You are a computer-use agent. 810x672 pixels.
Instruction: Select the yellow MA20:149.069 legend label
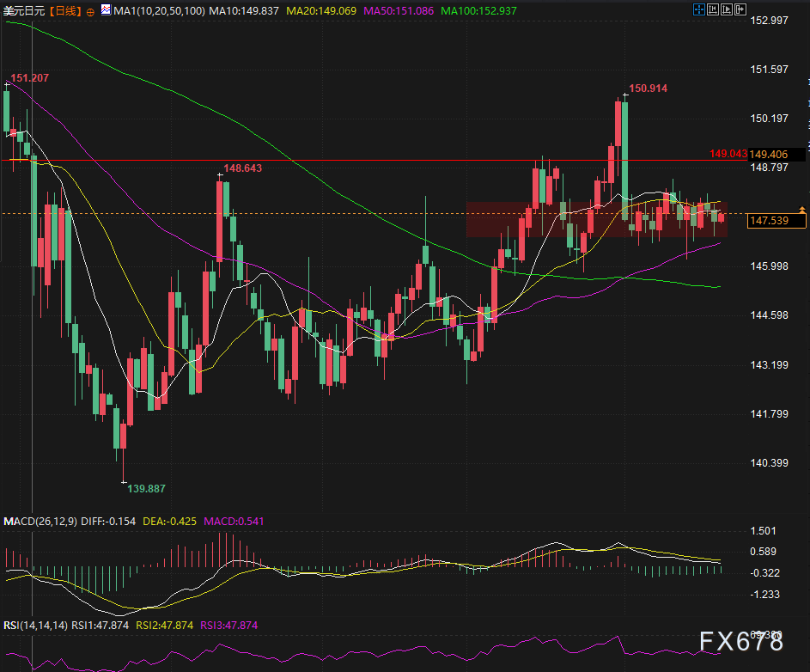[x=323, y=10]
